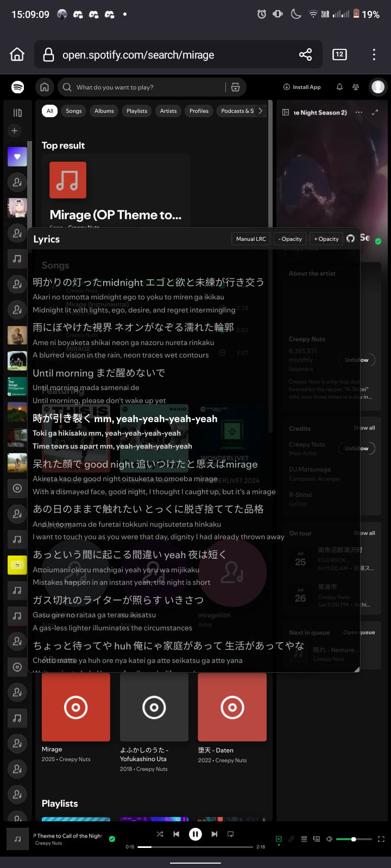Image resolution: width=391 pixels, height=868 pixels.
Task: Open the profile avatar menu
Action: 378,87
